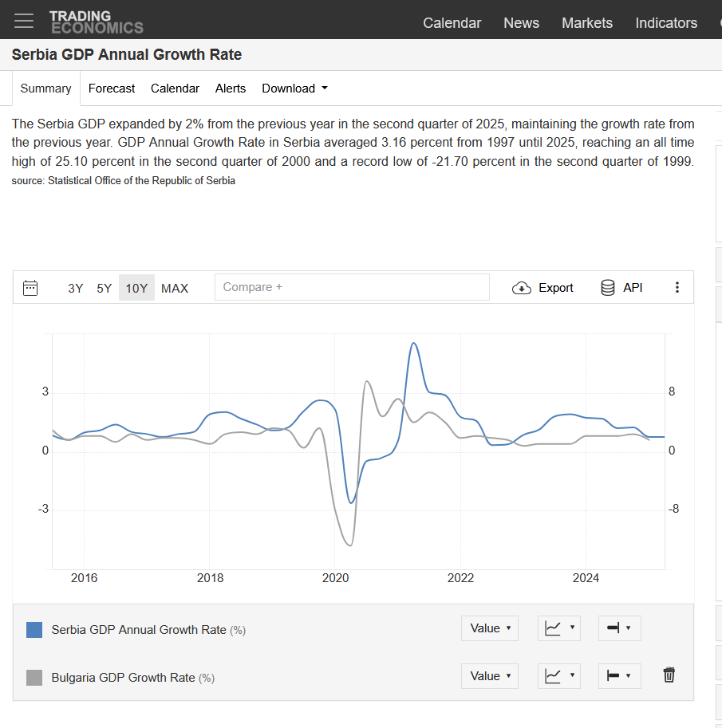Click the Serbia GDP Annual Growth Rate heading

click(126, 54)
